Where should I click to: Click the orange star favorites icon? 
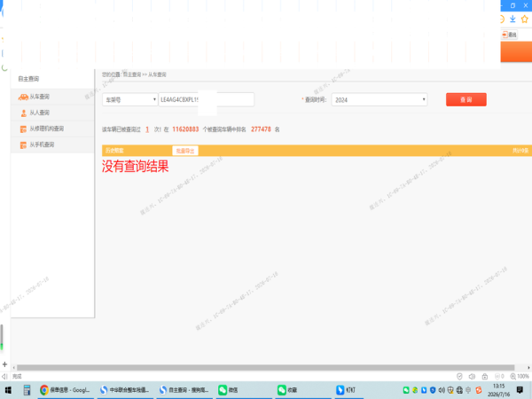pyautogui.click(x=525, y=19)
